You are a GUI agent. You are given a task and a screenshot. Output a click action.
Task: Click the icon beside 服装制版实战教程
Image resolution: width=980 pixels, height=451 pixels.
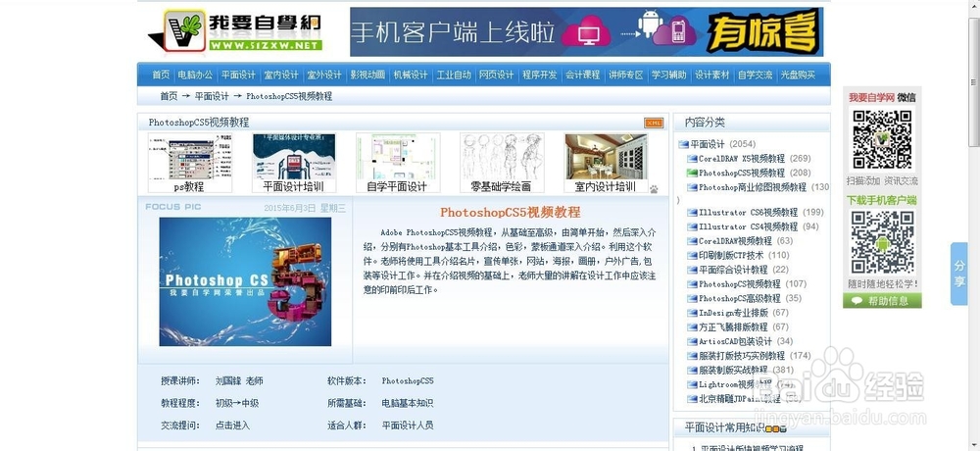click(692, 371)
